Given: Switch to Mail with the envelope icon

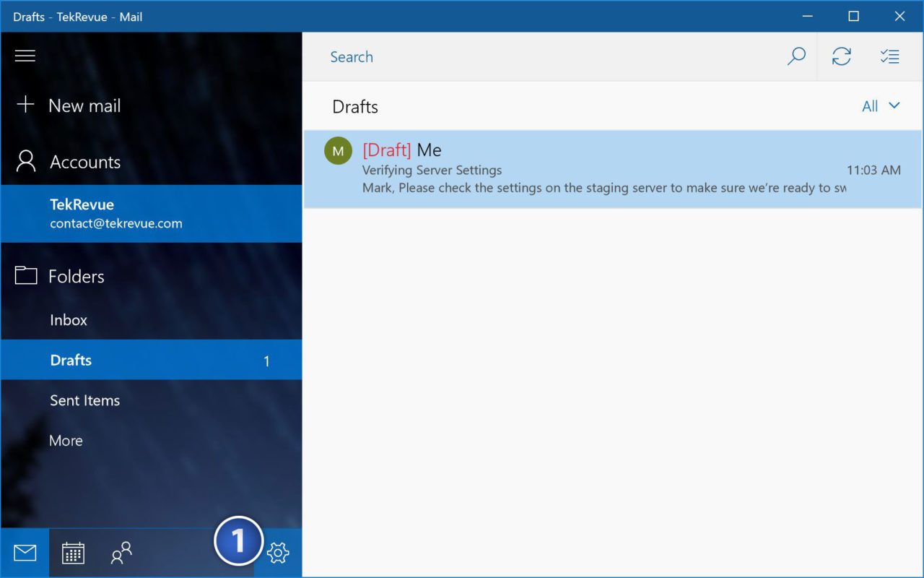Looking at the screenshot, I should (25, 553).
